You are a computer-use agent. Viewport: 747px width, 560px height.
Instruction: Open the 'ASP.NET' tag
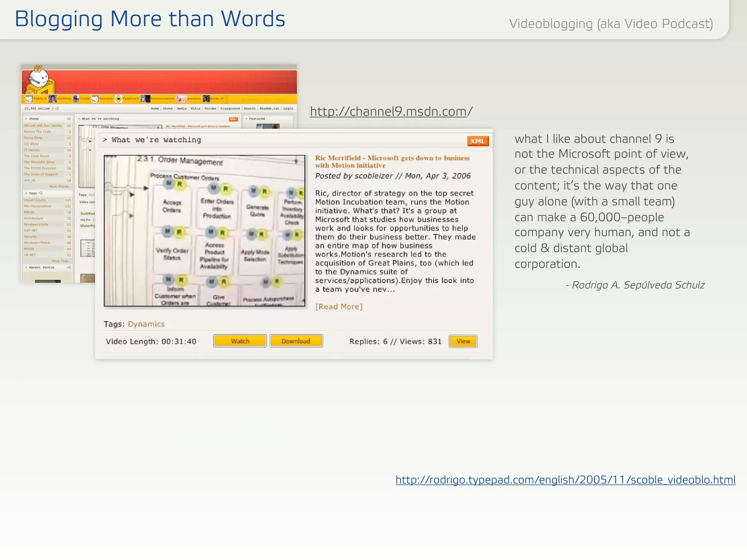[31, 230]
